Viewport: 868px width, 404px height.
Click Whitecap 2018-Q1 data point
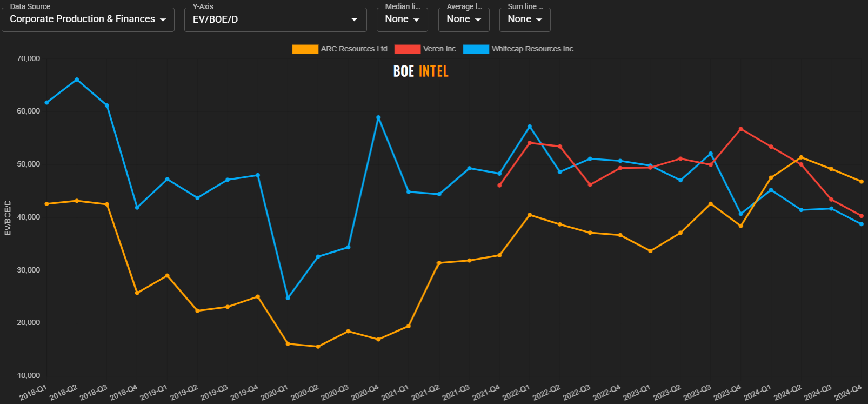pos(46,102)
